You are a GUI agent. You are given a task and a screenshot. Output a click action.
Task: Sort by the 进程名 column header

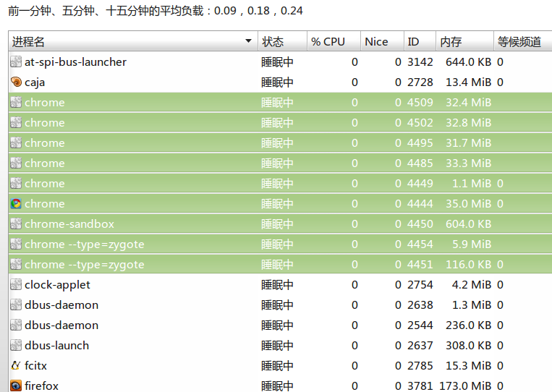[133, 41]
